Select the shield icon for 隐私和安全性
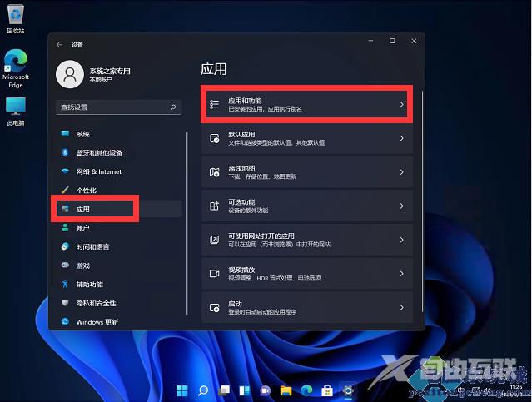 pyautogui.click(x=65, y=303)
